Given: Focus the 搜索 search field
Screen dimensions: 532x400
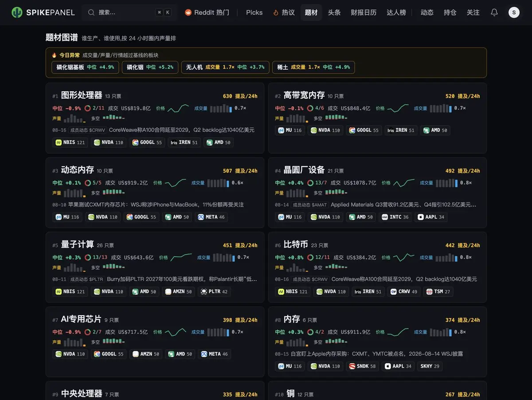Looking at the screenshot, I should click(x=129, y=12).
